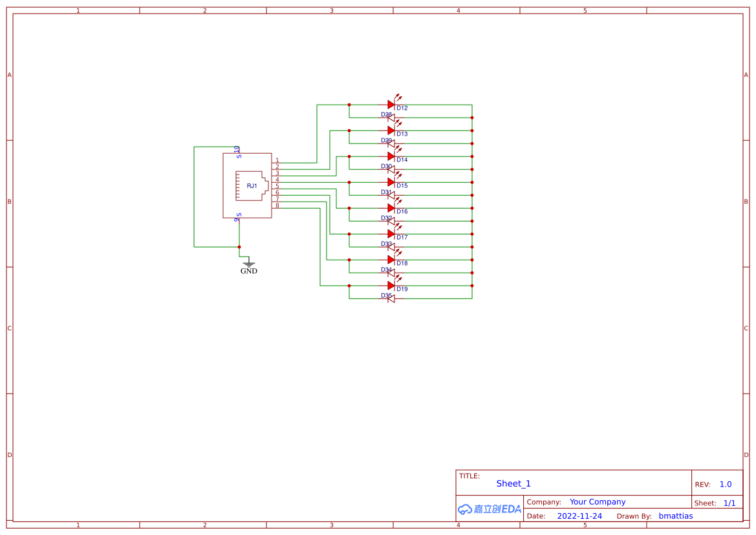Click the Sheet 1/1 label
Image resolution: width=756 pixels, height=535 pixels.
[729, 503]
